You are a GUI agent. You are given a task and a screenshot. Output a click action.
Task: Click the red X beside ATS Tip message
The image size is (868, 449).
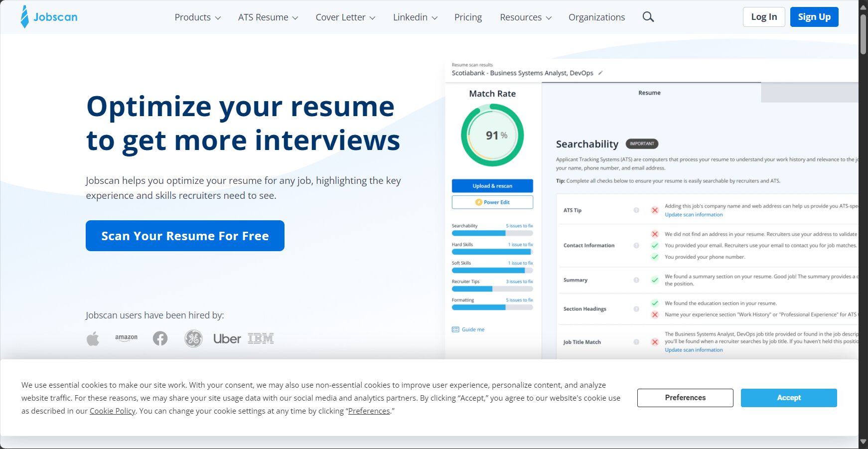click(655, 210)
